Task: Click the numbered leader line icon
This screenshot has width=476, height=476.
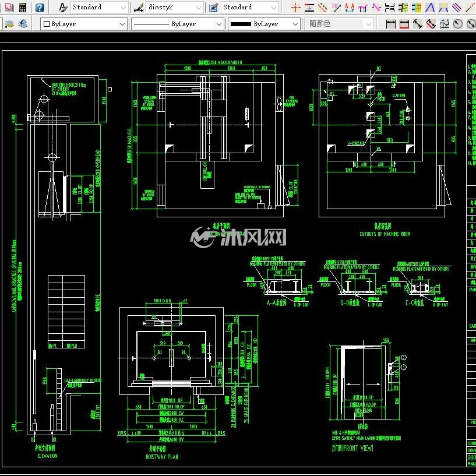Action: pyautogui.click(x=336, y=8)
